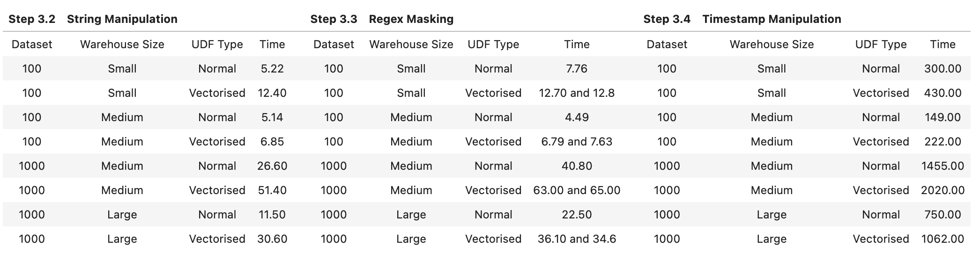Select the "String Manipulation" title
This screenshot has width=980, height=261.
[x=122, y=19]
